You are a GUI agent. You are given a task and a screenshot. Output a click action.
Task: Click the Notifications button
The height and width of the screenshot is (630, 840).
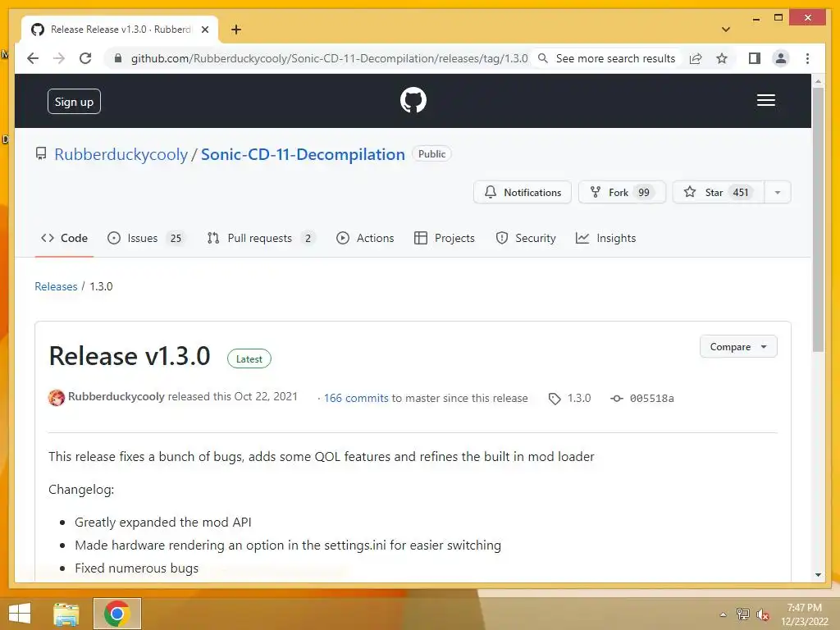pos(523,192)
